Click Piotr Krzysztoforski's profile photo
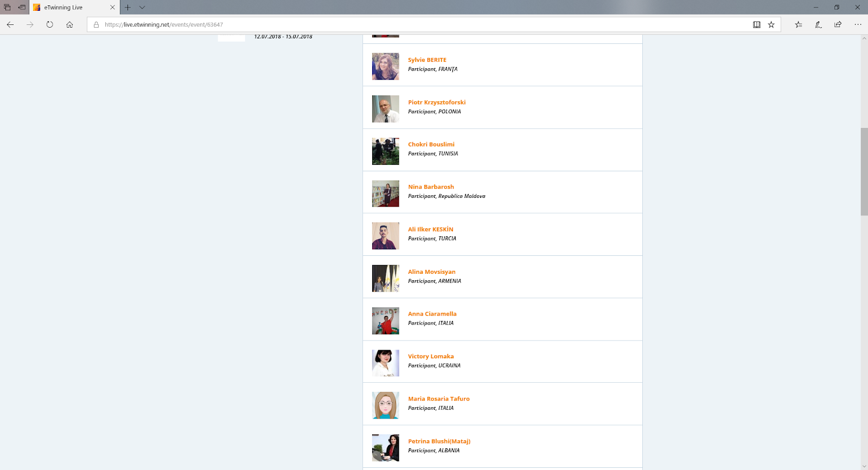Viewport: 868px width, 470px height. 386,109
